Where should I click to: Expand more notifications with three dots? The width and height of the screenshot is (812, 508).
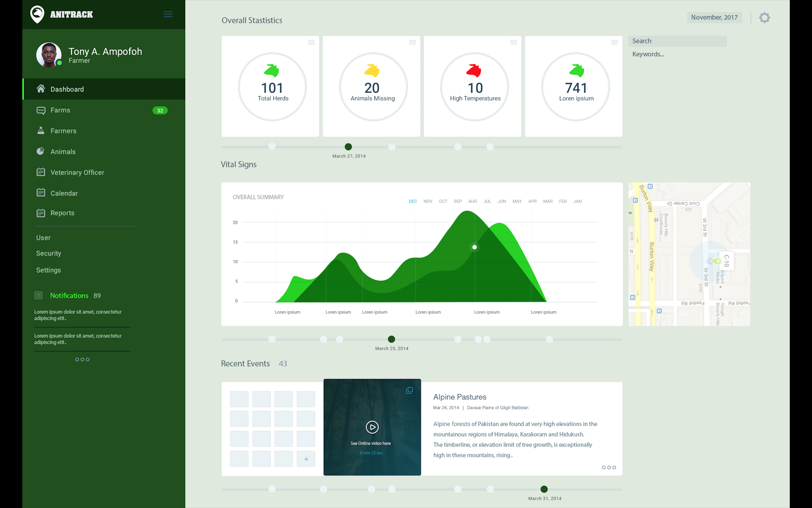coord(83,360)
